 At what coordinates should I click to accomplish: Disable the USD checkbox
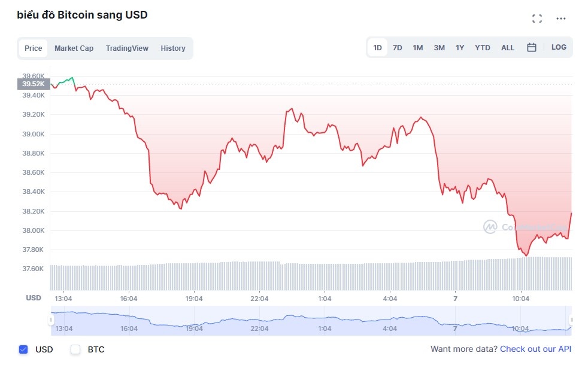23,349
